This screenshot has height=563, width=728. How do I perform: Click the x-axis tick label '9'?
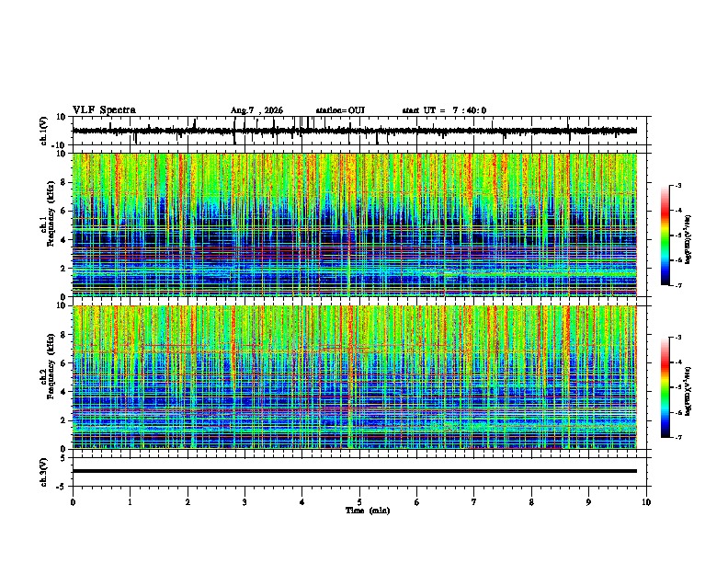588,502
